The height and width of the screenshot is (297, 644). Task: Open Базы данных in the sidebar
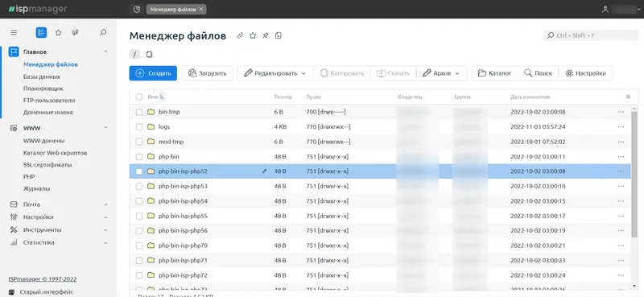(42, 76)
